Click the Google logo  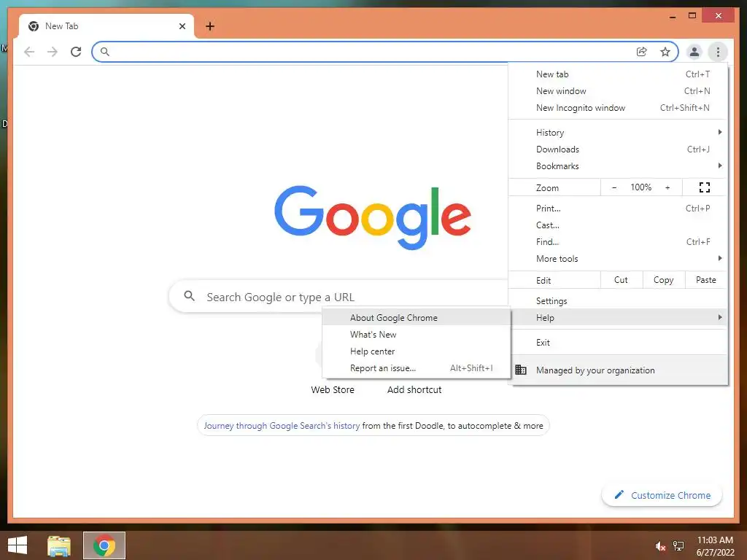click(373, 217)
